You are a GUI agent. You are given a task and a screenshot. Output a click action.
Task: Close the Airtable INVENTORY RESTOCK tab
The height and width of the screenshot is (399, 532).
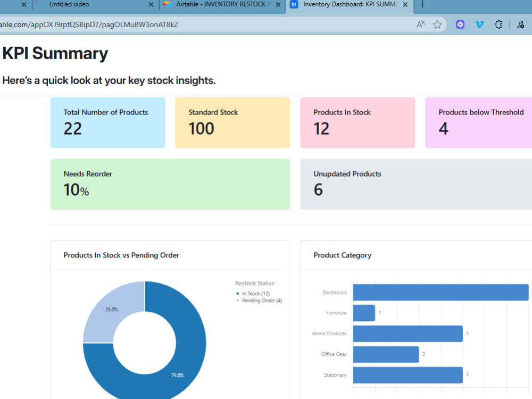click(x=278, y=5)
